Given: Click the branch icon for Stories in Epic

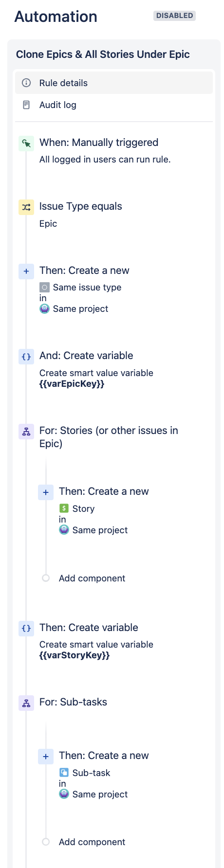Looking at the screenshot, I should (x=26, y=432).
